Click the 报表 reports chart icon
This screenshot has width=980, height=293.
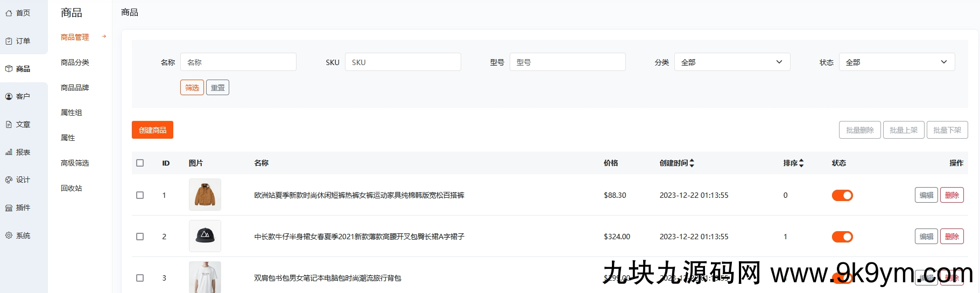click(x=9, y=152)
